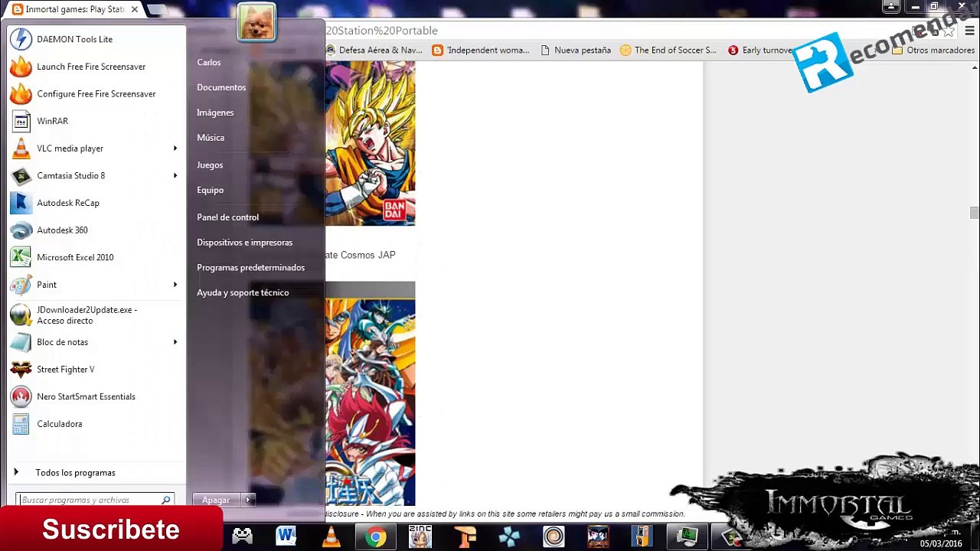Open Música library
This screenshot has width=980, height=551.
pos(211,138)
